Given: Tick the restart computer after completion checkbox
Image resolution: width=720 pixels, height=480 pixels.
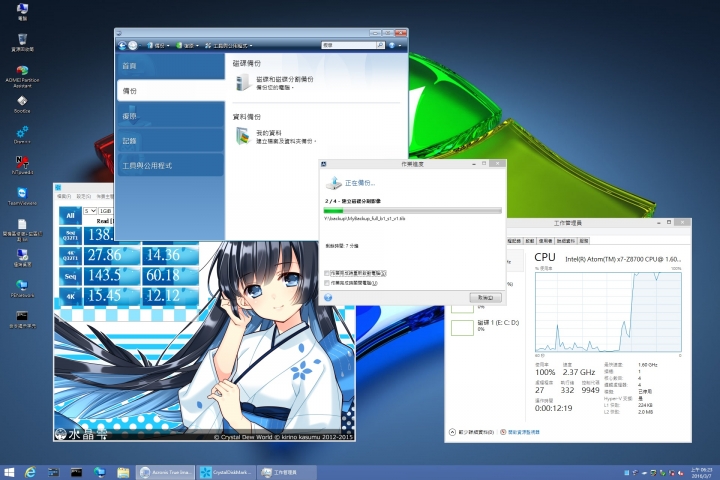Looking at the screenshot, I should 326,273.
